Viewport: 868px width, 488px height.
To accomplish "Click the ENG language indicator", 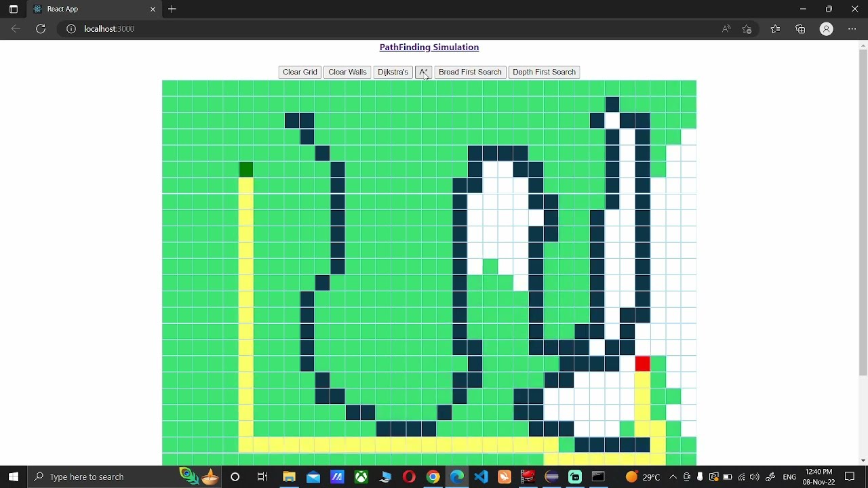I will (x=789, y=476).
